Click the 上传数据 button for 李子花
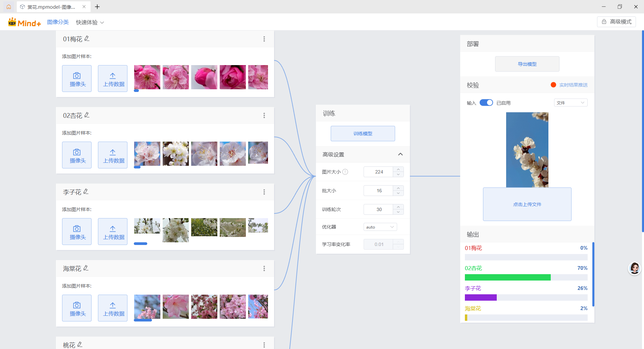Screen dimensions: 644x349 point(113,232)
